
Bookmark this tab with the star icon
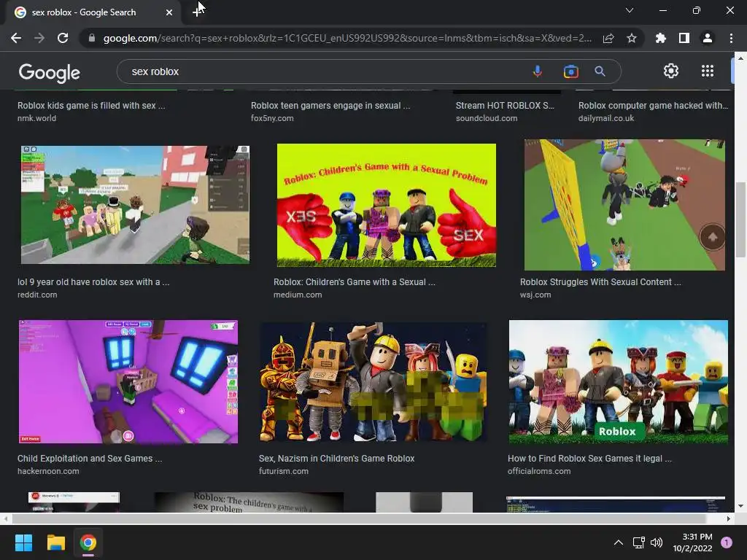pyautogui.click(x=632, y=38)
